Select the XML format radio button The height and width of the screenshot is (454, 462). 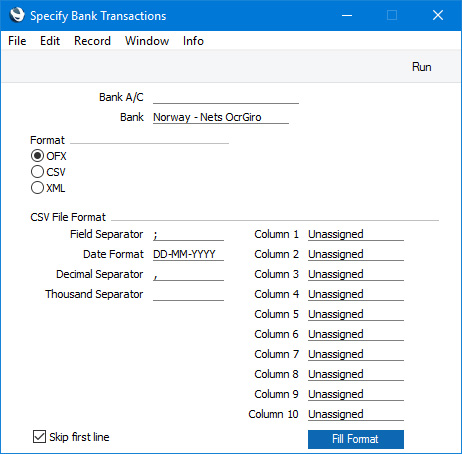37,188
